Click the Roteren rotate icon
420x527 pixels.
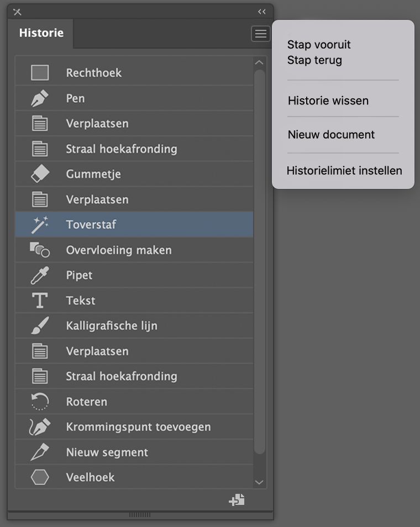click(40, 402)
